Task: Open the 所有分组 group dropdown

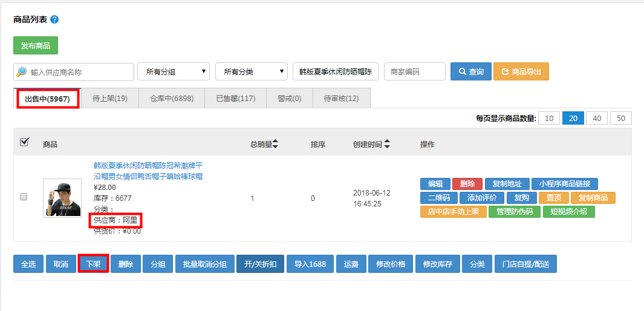Action: point(174,71)
